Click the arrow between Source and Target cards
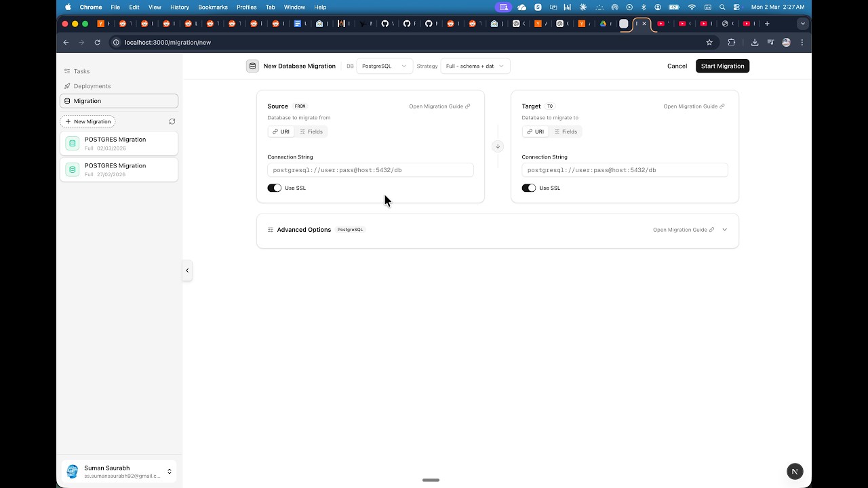 [x=498, y=146]
